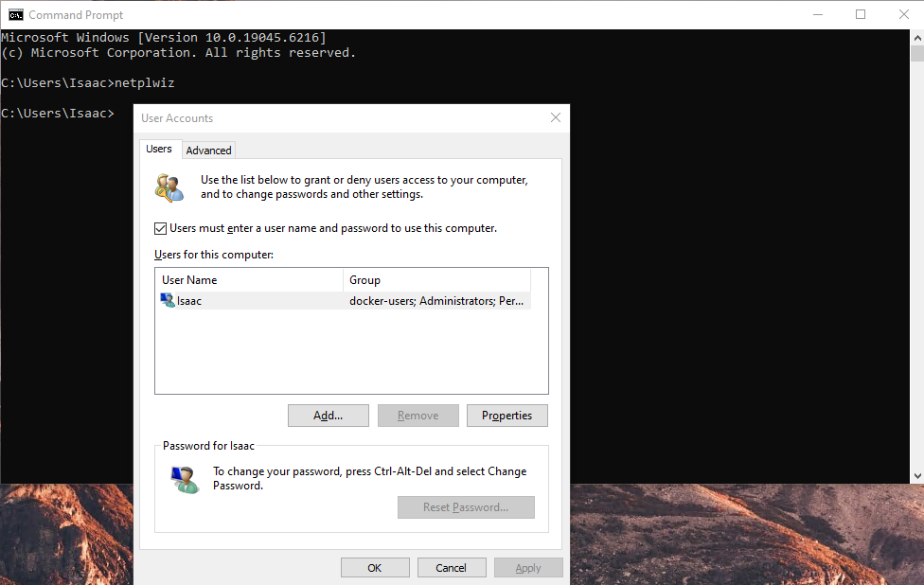Select the Users tab
The image size is (924, 585).
tap(159, 149)
